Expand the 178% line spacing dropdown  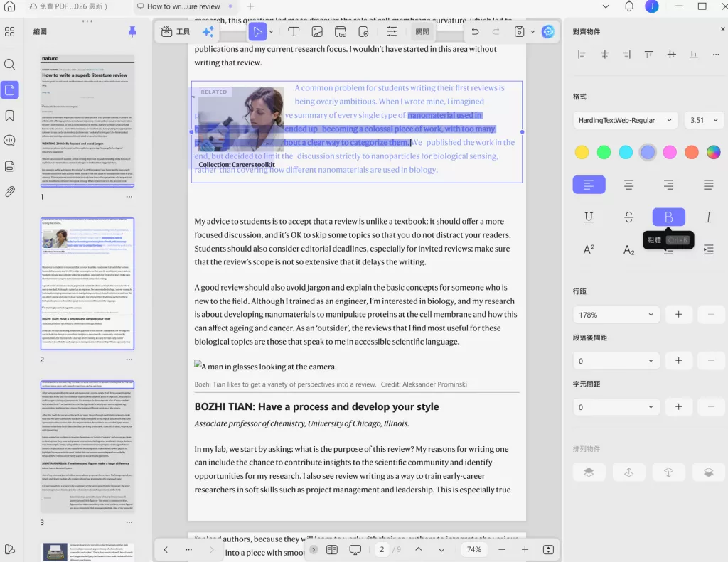(617, 315)
